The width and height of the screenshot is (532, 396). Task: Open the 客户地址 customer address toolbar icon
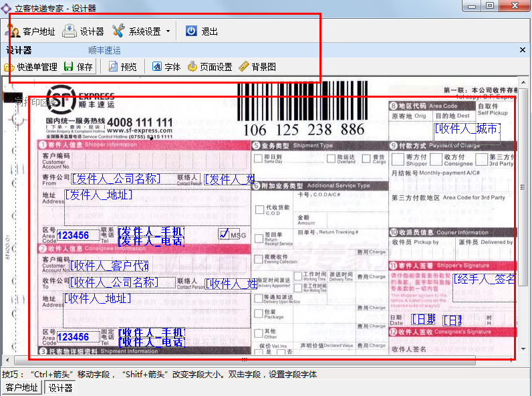[x=13, y=31]
